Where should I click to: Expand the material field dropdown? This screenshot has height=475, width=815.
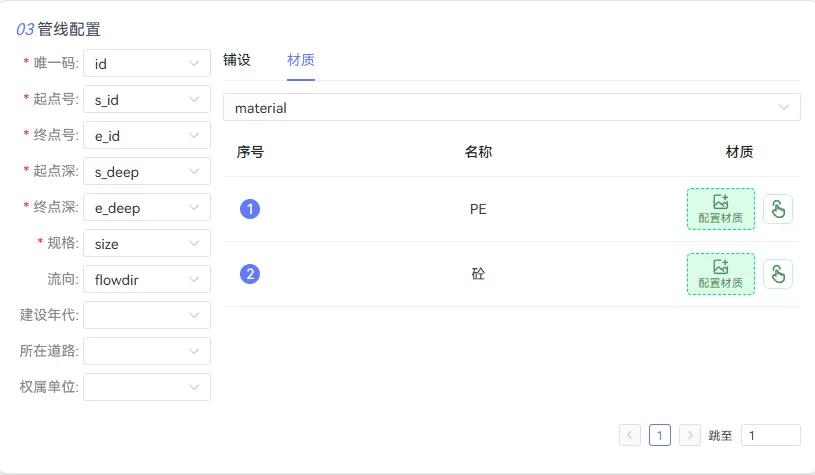coord(511,107)
